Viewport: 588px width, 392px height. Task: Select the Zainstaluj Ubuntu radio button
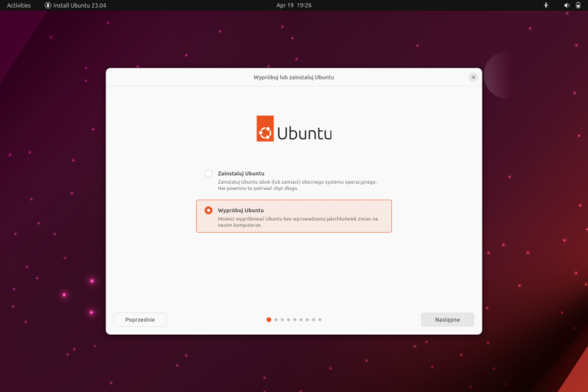point(208,173)
